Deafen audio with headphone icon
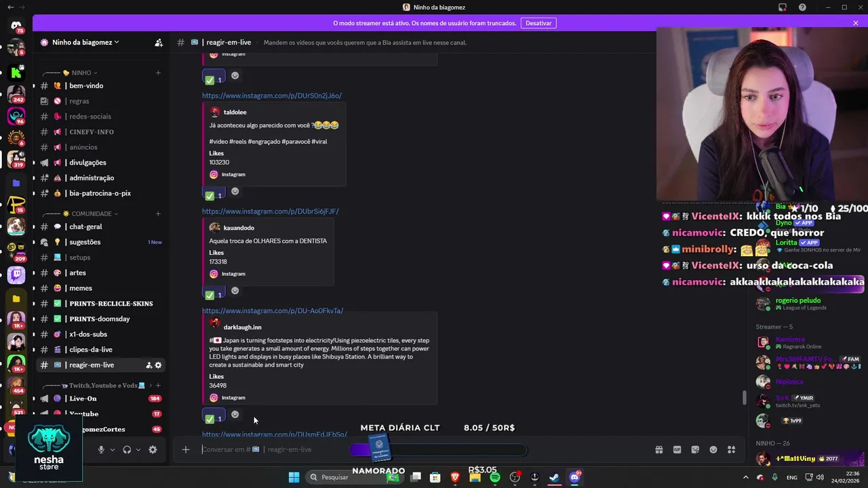 pyautogui.click(x=127, y=449)
